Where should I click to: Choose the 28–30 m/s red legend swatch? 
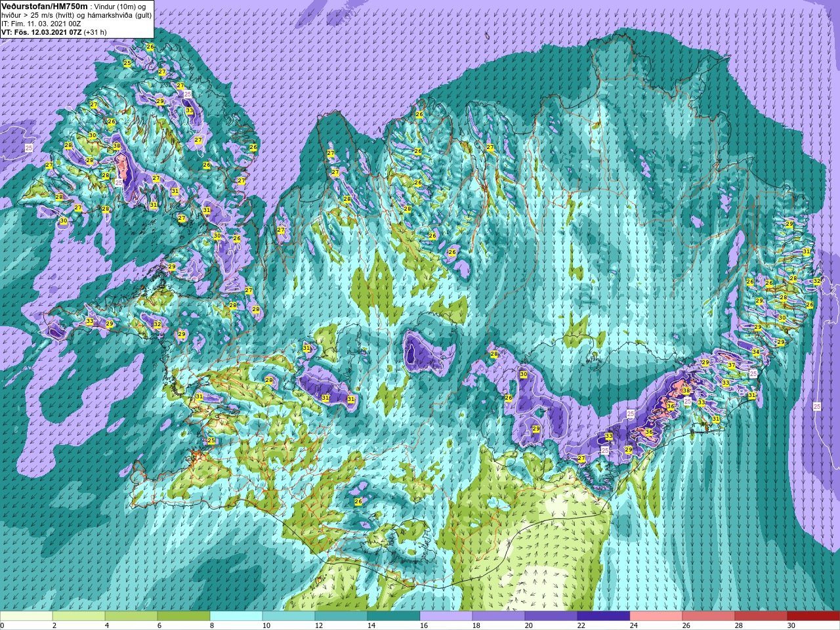pyautogui.click(x=761, y=616)
